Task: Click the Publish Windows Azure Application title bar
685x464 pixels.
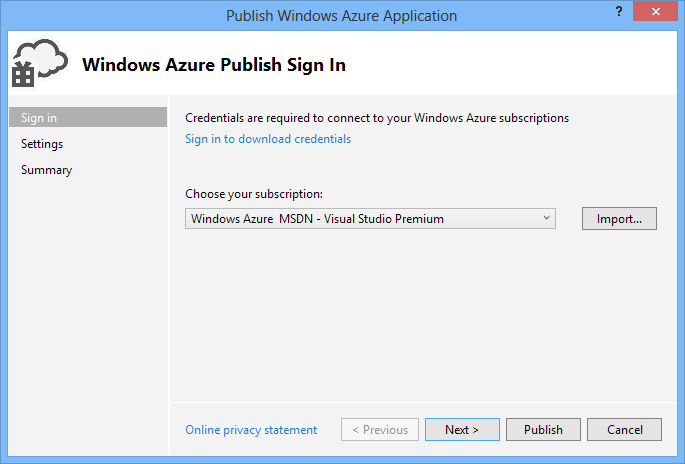Action: coord(340,16)
